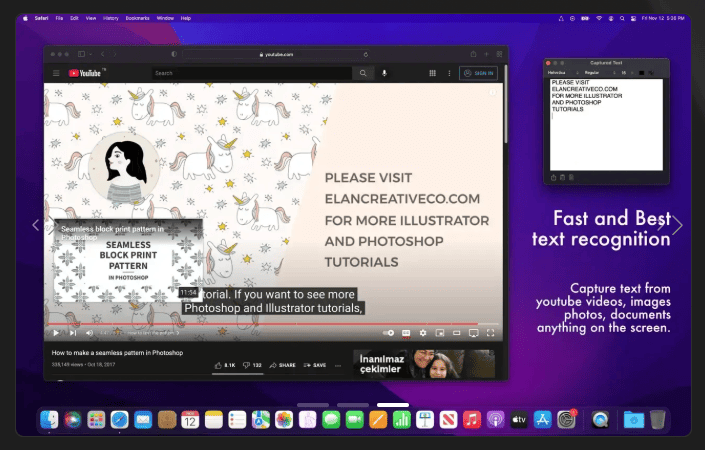Mute the video volume
The width and height of the screenshot is (705, 450).
pyautogui.click(x=89, y=333)
